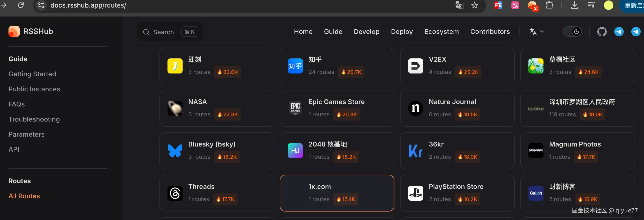The image size is (644, 220).
Task: Open Parameters sidebar link
Action: [26, 134]
